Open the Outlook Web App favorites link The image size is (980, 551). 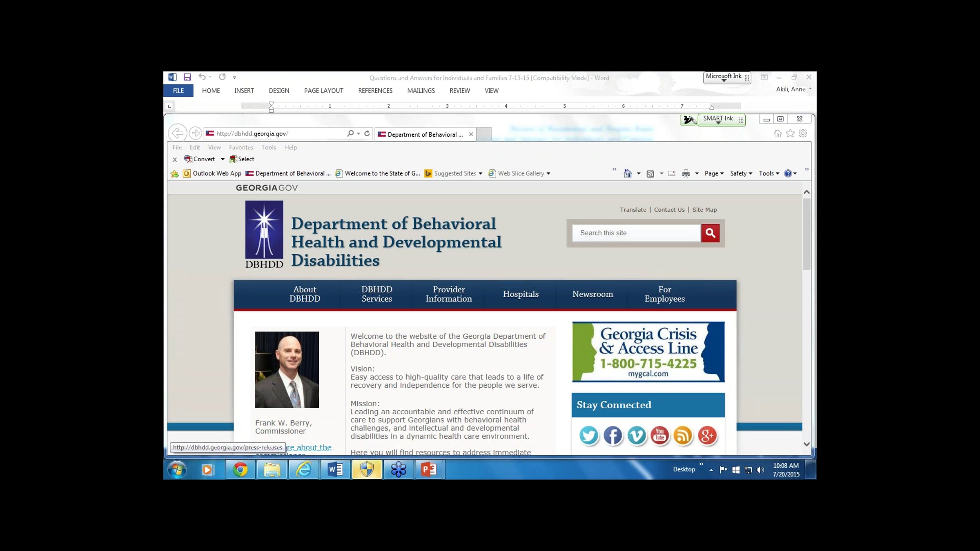212,173
